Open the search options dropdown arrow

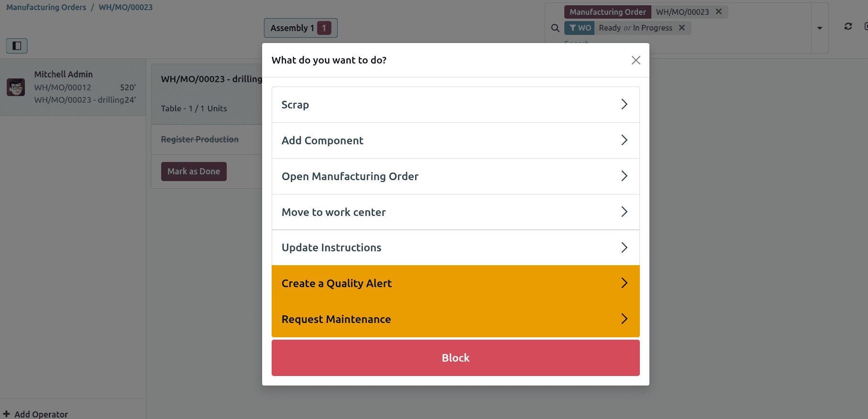[x=820, y=28]
